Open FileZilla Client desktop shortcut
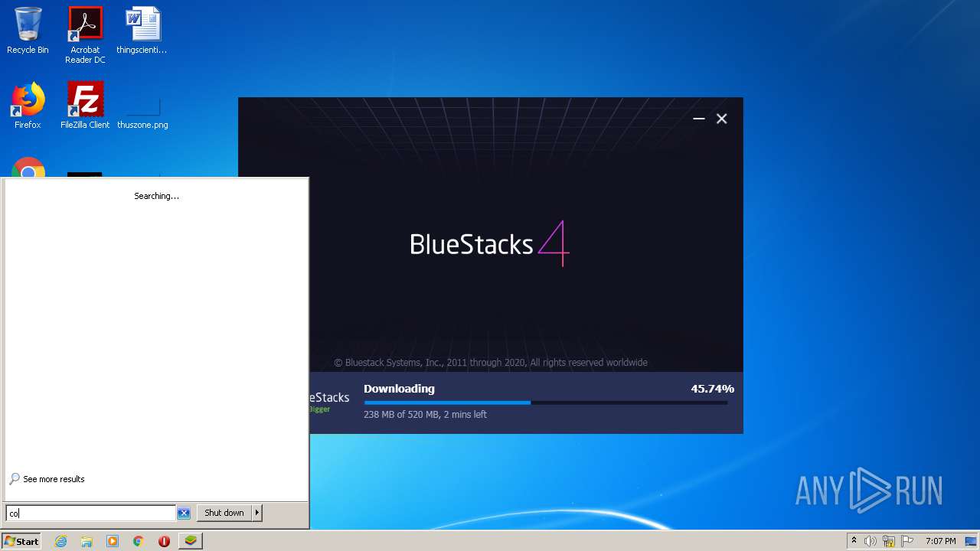980x551 pixels. point(85,106)
